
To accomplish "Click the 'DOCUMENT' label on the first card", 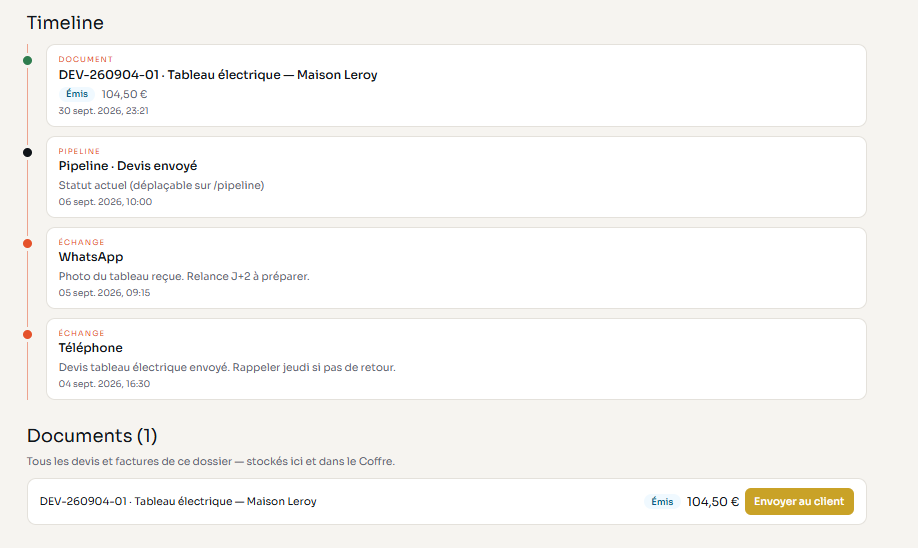I will 85,59.
